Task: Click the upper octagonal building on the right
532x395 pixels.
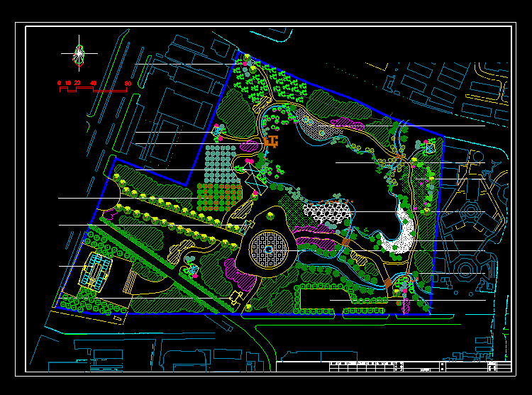Action: coord(471,211)
